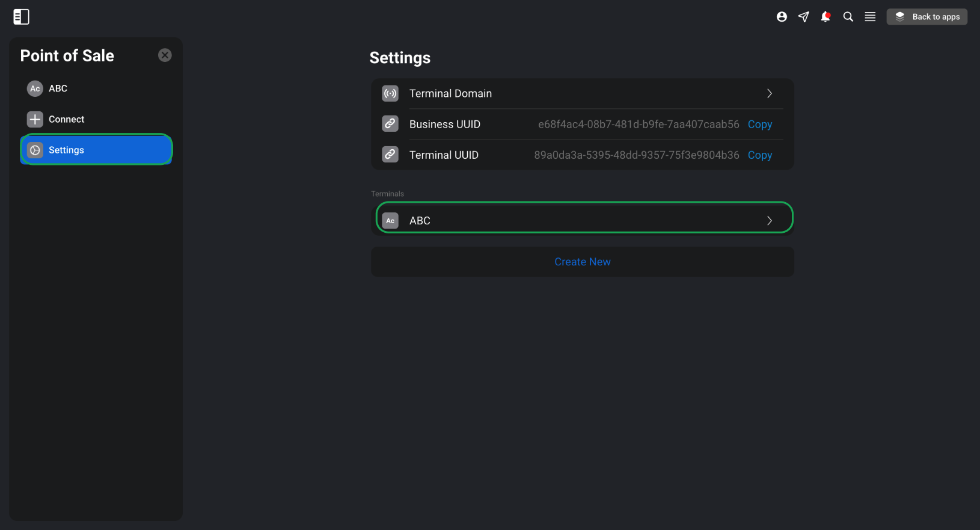Expand the ABC terminal chevron
The width and height of the screenshot is (980, 530).
(770, 221)
